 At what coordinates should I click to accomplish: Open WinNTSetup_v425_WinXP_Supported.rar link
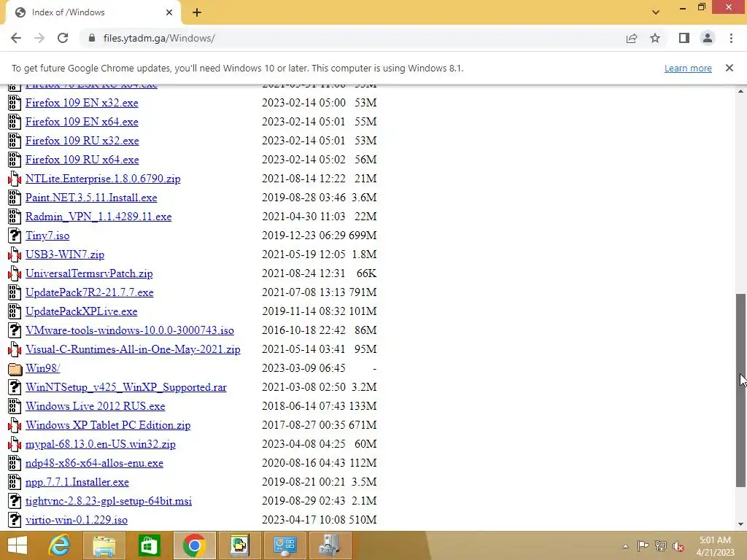pos(126,387)
